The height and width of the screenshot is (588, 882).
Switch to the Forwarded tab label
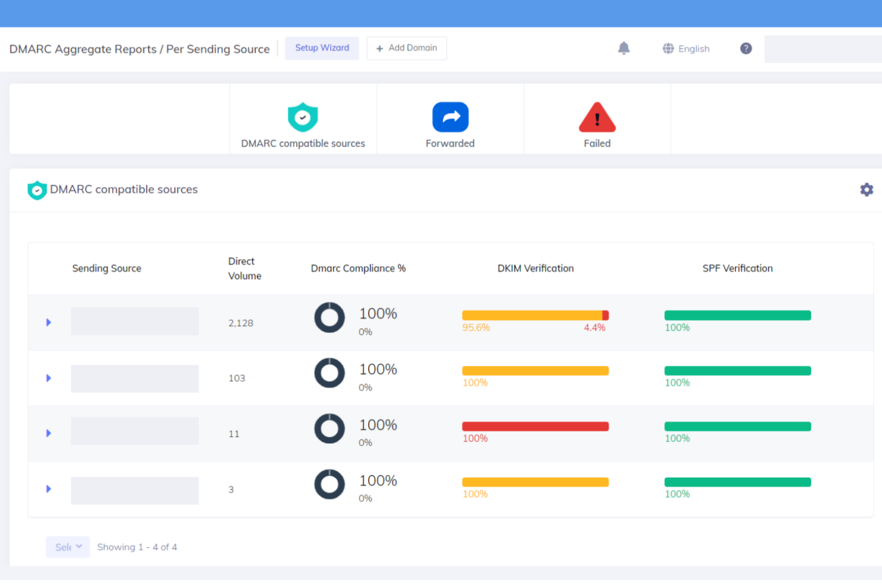450,144
